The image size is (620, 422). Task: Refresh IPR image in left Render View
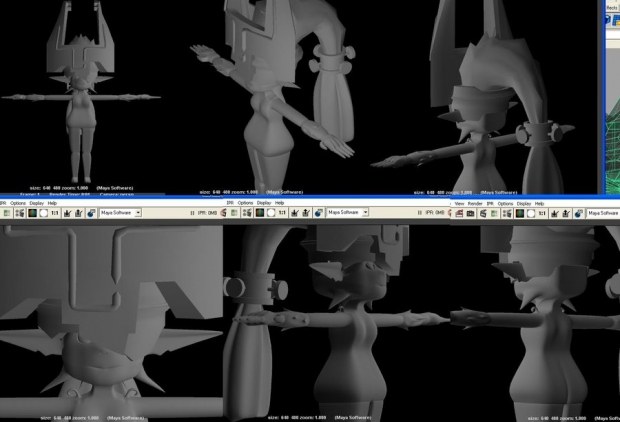[x=7, y=213]
